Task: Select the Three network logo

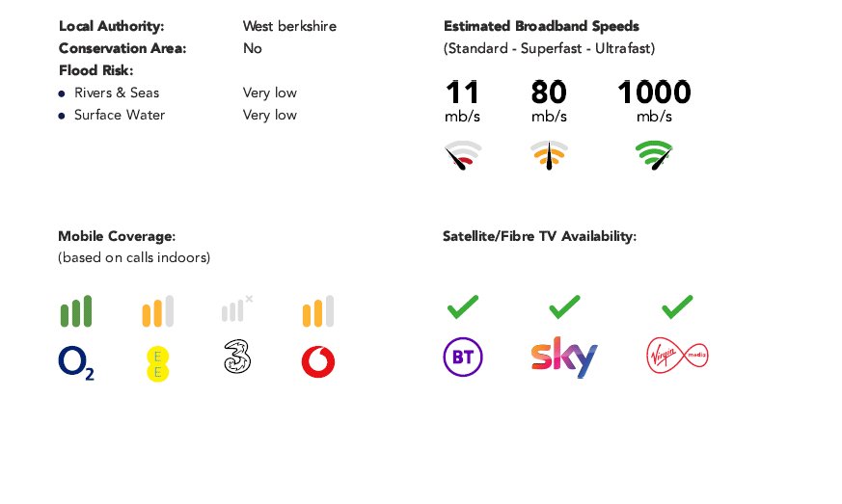Action: click(x=237, y=357)
